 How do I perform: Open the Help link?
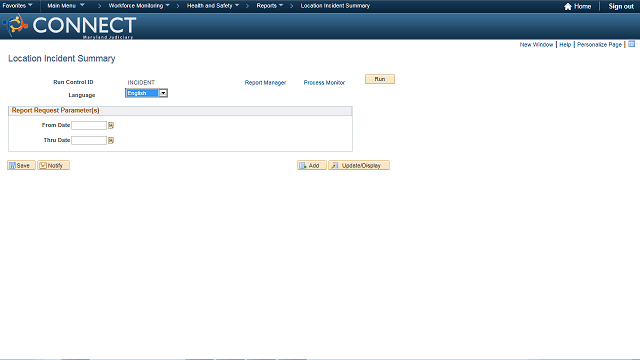[565, 44]
